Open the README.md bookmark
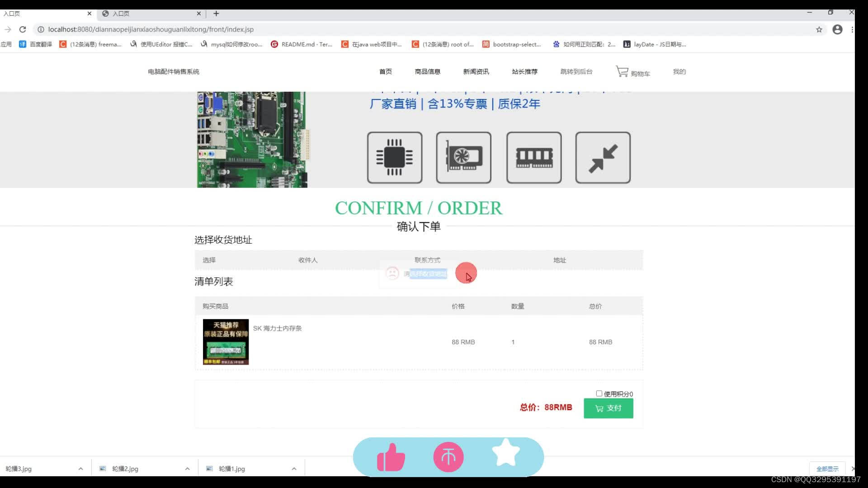The width and height of the screenshot is (868, 488). click(301, 44)
